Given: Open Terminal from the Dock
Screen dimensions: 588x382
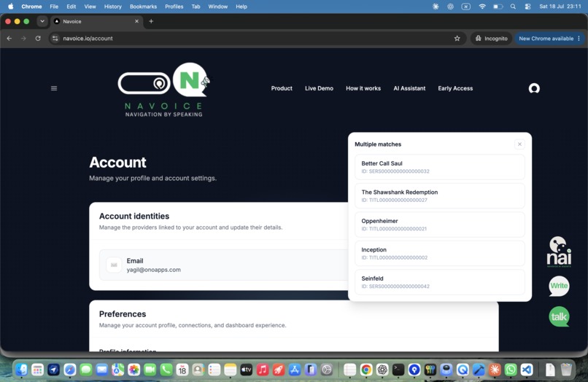Looking at the screenshot, I should click(x=398, y=370).
